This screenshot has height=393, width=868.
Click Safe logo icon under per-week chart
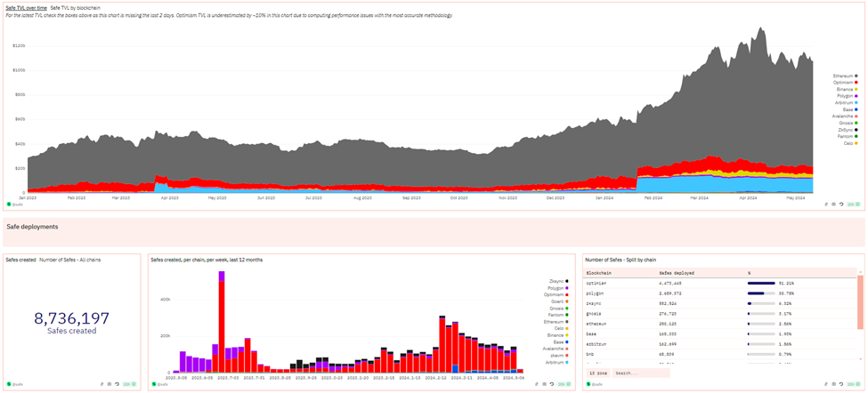154,383
